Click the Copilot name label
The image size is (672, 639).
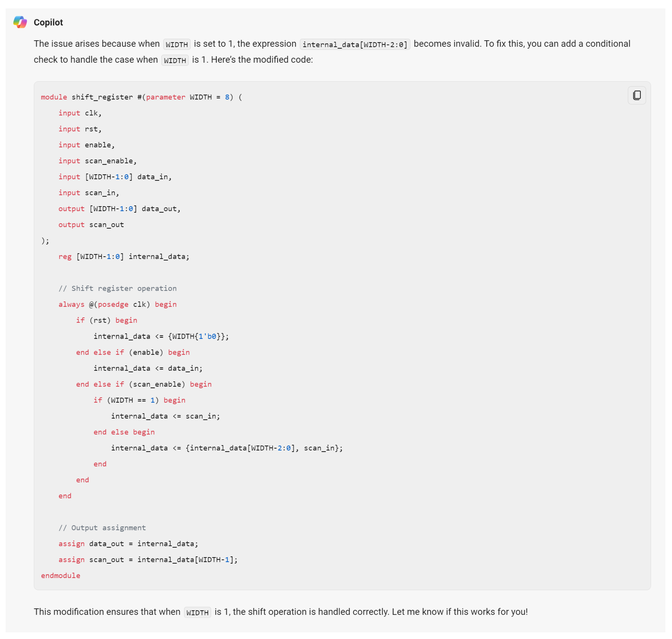[x=48, y=23]
